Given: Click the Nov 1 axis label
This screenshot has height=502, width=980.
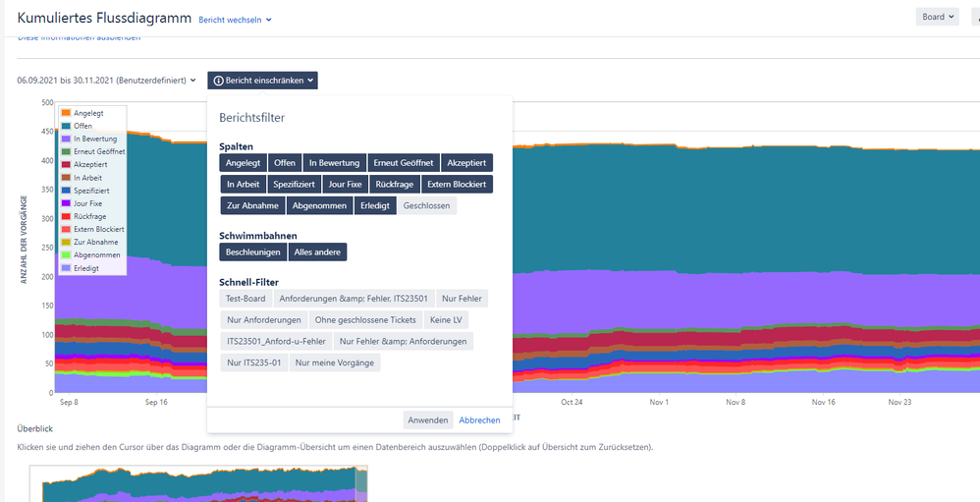Looking at the screenshot, I should tap(659, 403).
